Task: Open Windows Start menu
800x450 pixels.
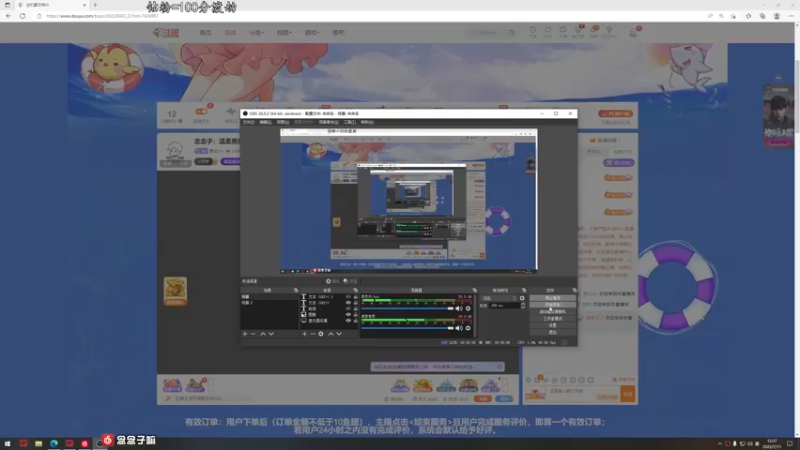Action: pyautogui.click(x=8, y=444)
